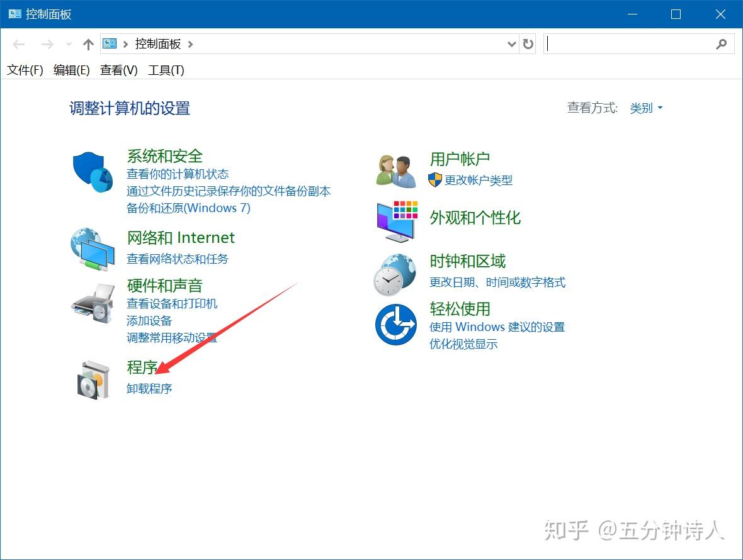Click the up navigation arrow
This screenshot has height=560, width=743.
coord(88,44)
